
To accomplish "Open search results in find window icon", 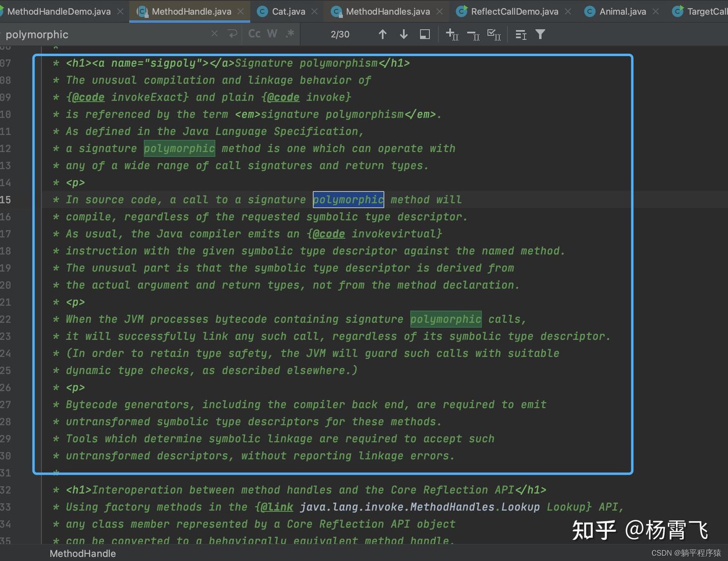I will point(521,34).
